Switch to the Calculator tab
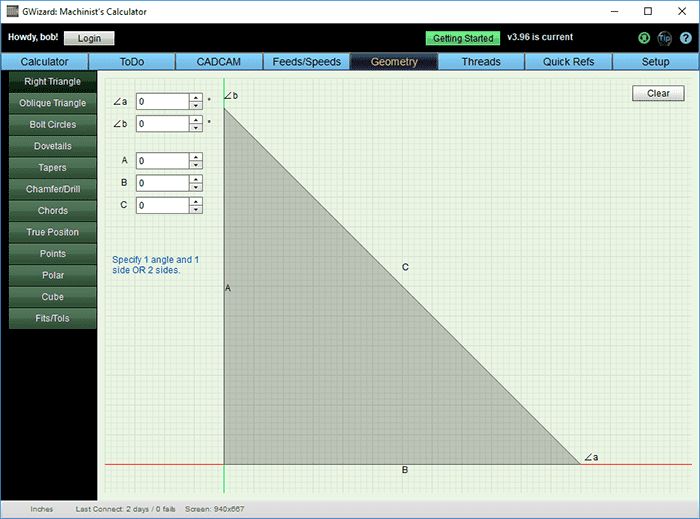 (x=44, y=62)
